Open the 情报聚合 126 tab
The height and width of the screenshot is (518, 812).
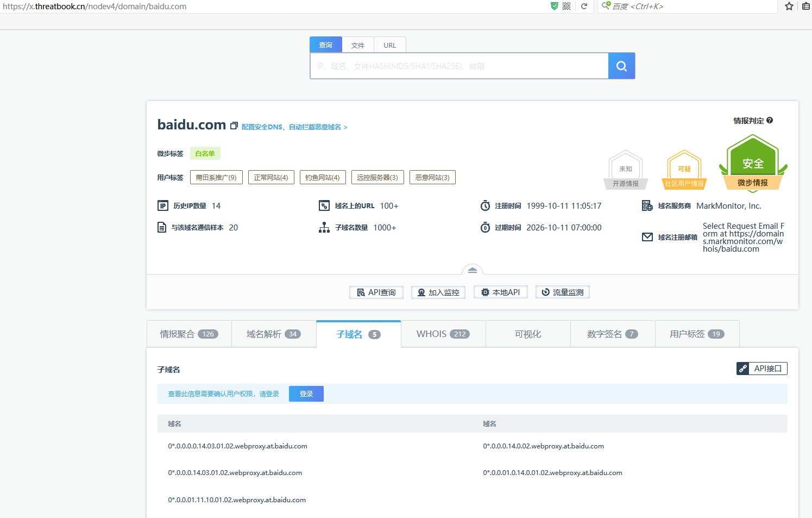tap(189, 334)
